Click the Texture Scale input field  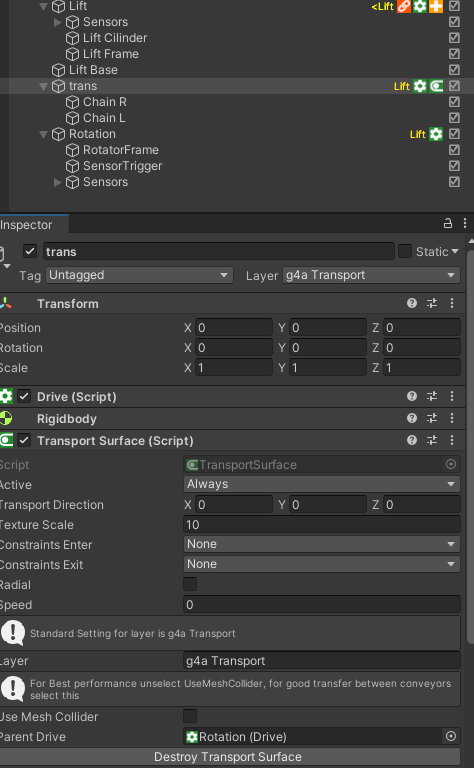point(322,525)
